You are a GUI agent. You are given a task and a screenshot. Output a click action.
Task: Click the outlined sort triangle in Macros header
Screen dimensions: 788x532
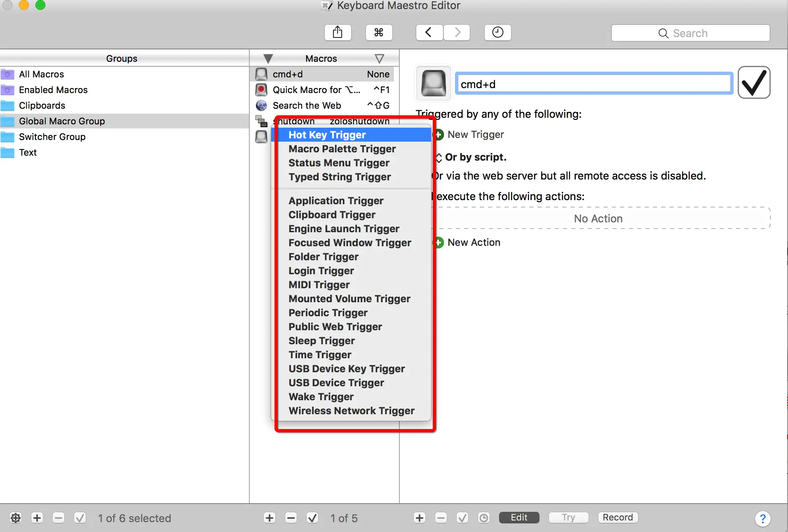point(380,58)
